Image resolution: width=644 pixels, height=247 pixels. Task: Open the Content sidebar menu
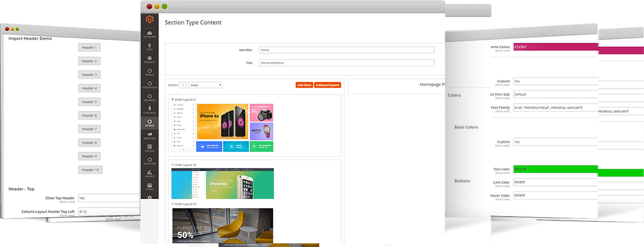(x=150, y=148)
